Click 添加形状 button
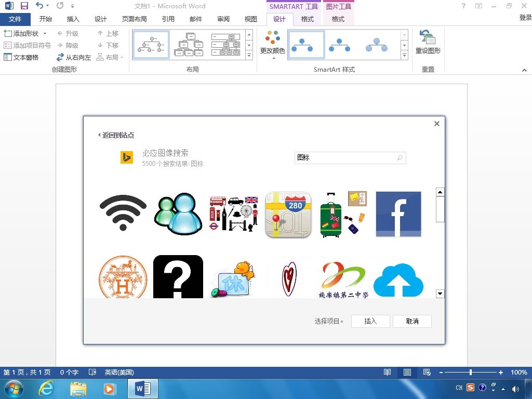The image size is (532, 399). tap(21, 33)
